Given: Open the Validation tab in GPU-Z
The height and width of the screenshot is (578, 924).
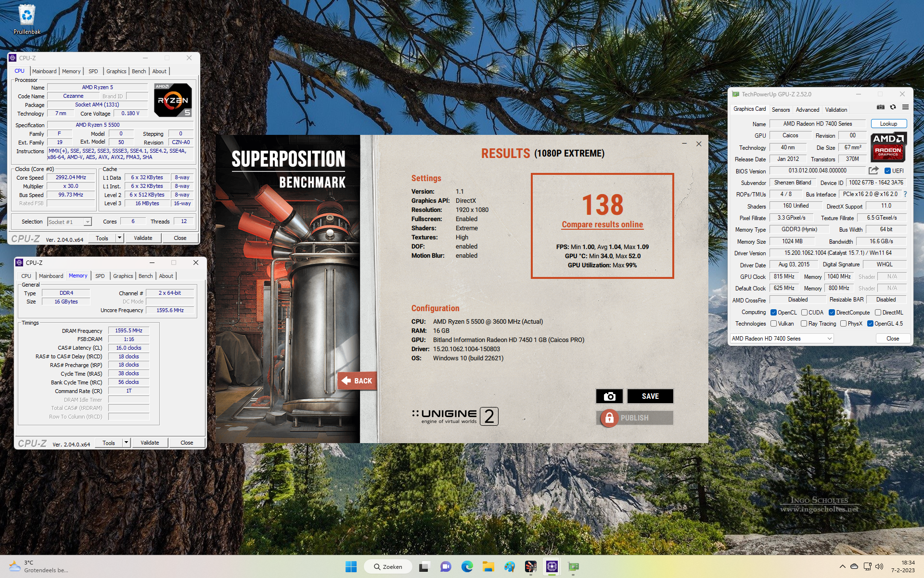Looking at the screenshot, I should [x=836, y=110].
